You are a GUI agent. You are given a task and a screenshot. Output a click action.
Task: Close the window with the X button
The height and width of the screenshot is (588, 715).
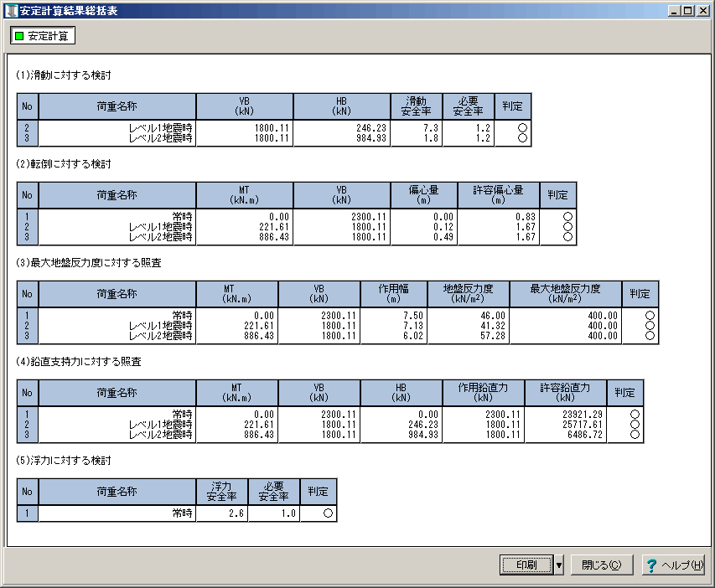tap(703, 11)
